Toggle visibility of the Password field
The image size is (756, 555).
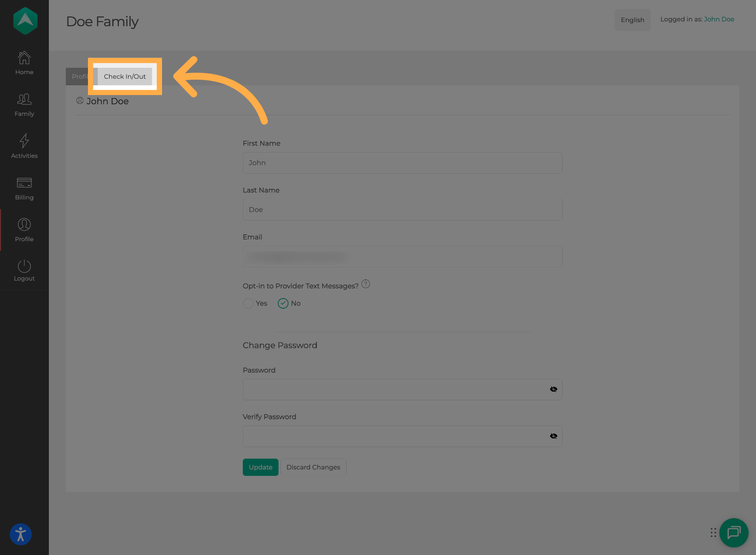coord(553,389)
